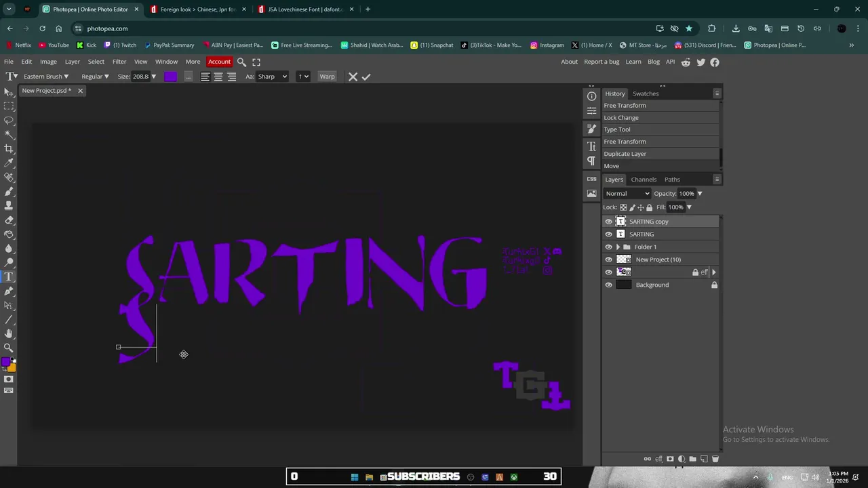Hide the Folder 1 group
The image size is (868, 488).
pyautogui.click(x=608, y=247)
